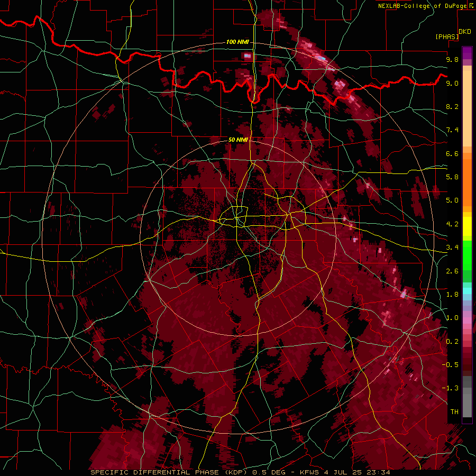Image resolution: width=476 pixels, height=476 pixels.
Task: Click the 1.8 scale value
Action: click(452, 295)
